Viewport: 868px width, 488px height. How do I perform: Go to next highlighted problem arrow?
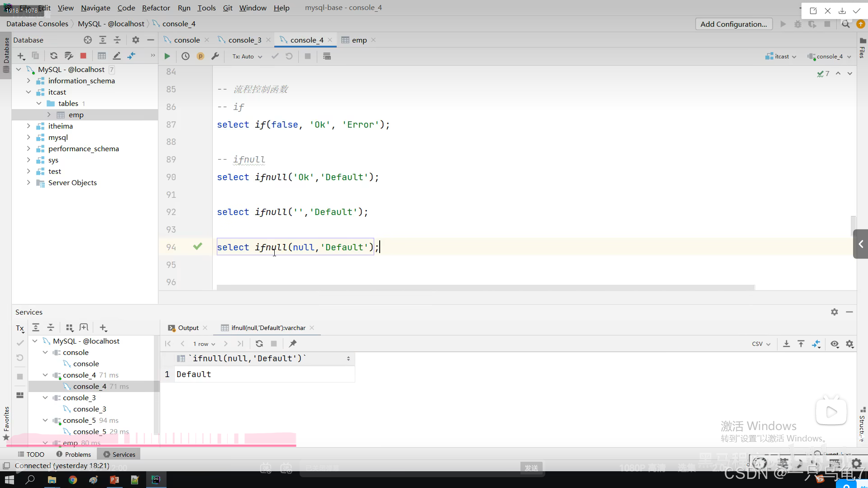(850, 73)
